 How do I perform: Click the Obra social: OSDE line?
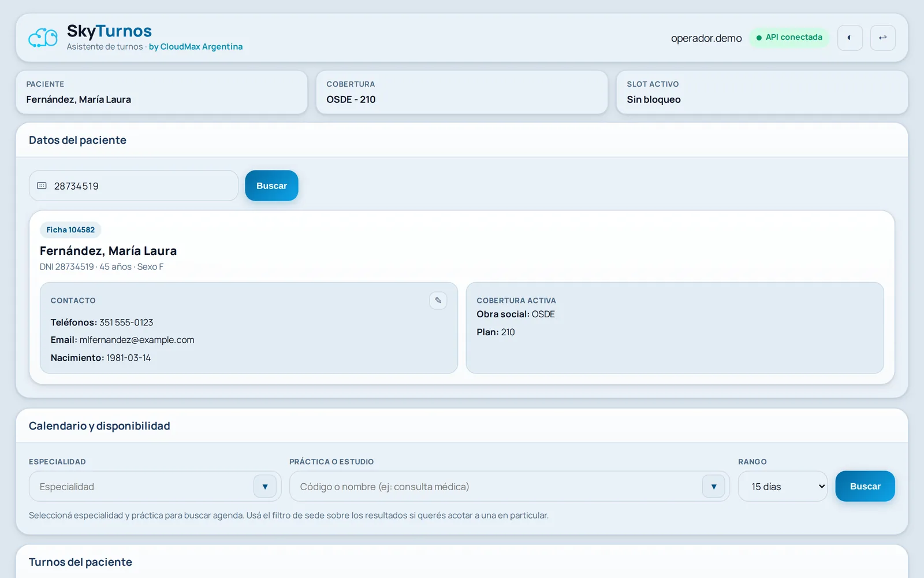coord(516,314)
